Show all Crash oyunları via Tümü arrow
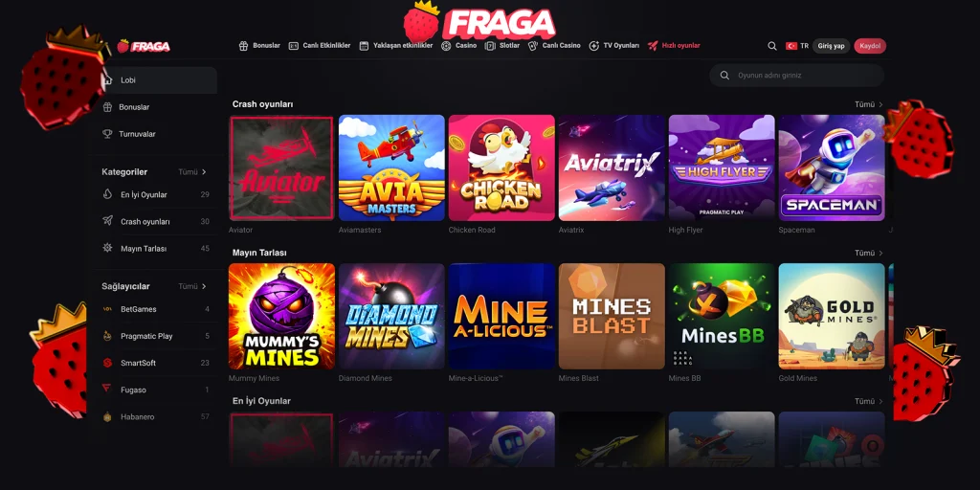980x490 pixels. click(x=869, y=104)
